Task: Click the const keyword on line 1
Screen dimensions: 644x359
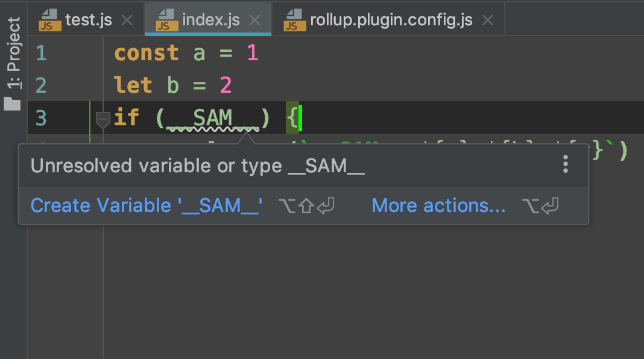Action: [147, 54]
